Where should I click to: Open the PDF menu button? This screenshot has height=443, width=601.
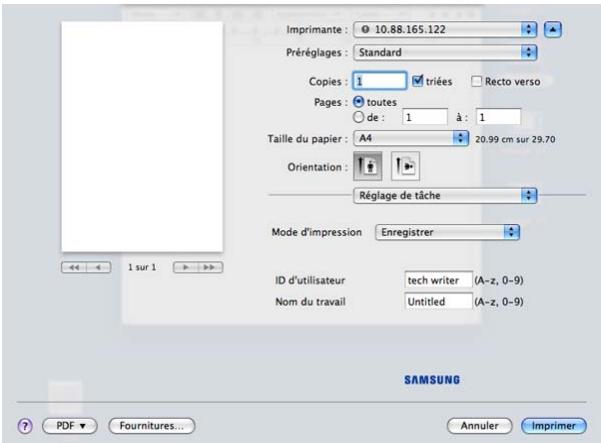click(x=70, y=426)
